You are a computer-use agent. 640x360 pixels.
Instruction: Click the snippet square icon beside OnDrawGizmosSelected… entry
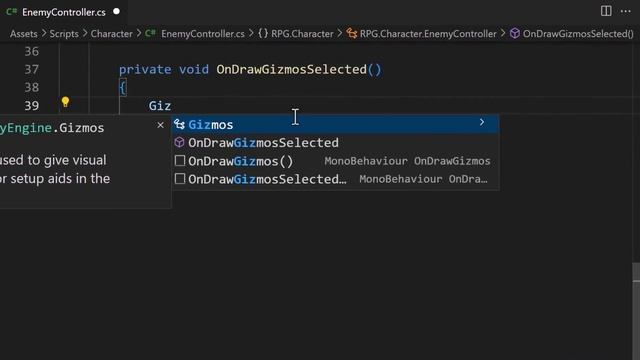pyautogui.click(x=180, y=179)
